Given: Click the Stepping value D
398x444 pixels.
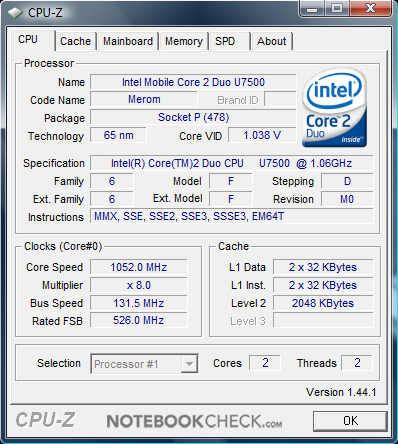Looking at the screenshot, I should click(347, 181).
